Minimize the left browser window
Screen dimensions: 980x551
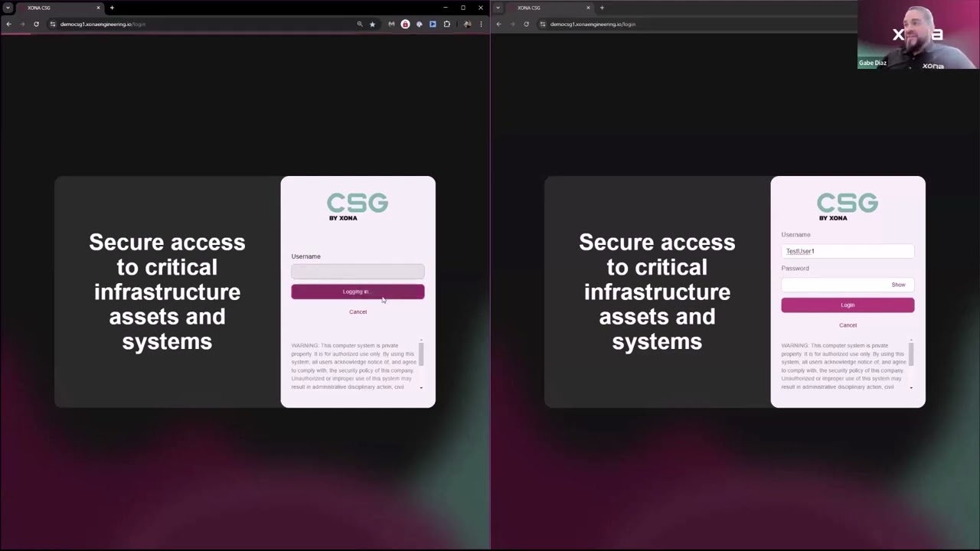click(445, 8)
